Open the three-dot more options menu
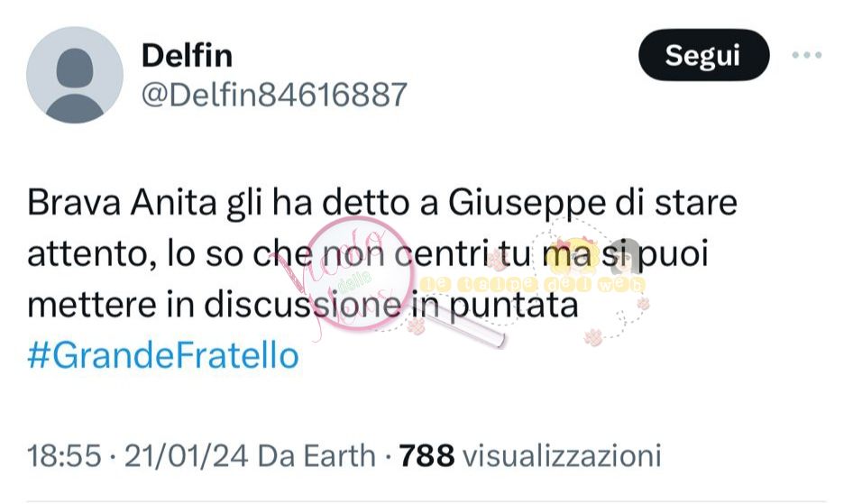 pos(807,55)
